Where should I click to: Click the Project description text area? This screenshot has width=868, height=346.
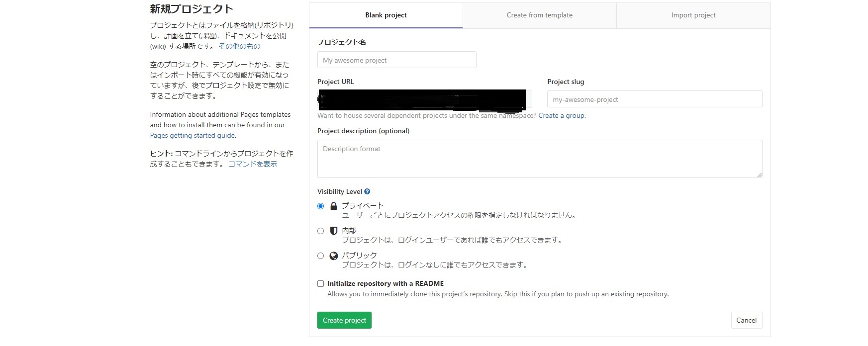pos(539,159)
